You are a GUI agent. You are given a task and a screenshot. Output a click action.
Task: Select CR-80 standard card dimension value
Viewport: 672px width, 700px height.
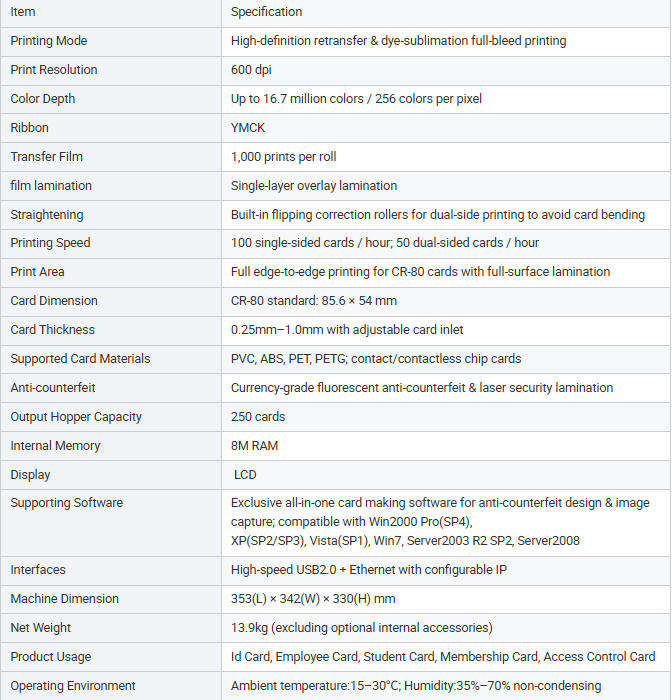coord(313,301)
